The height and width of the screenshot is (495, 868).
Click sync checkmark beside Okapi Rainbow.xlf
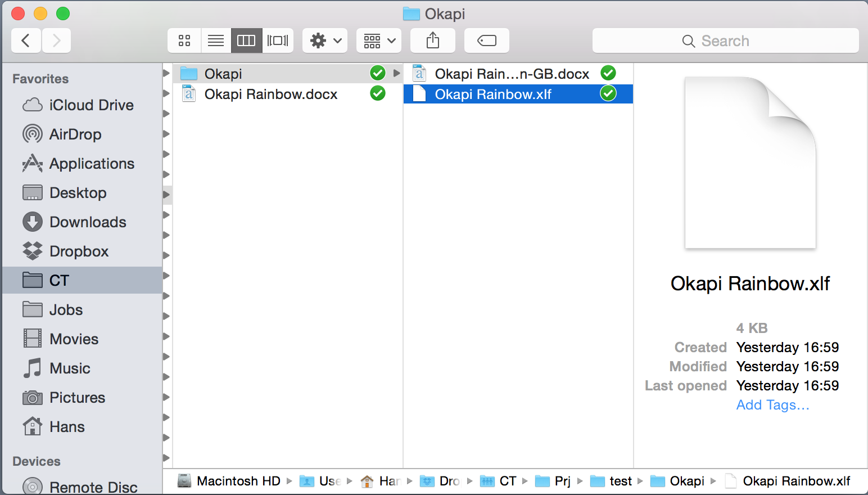tap(608, 93)
